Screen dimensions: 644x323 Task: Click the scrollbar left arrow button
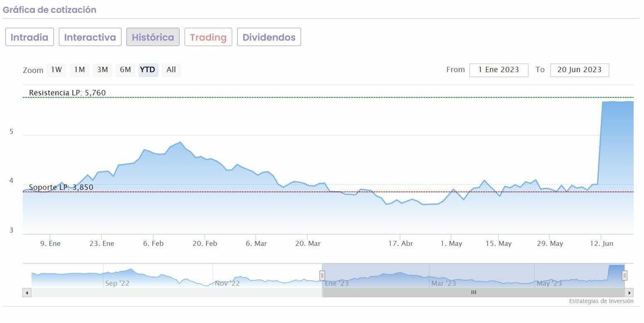coord(27,293)
